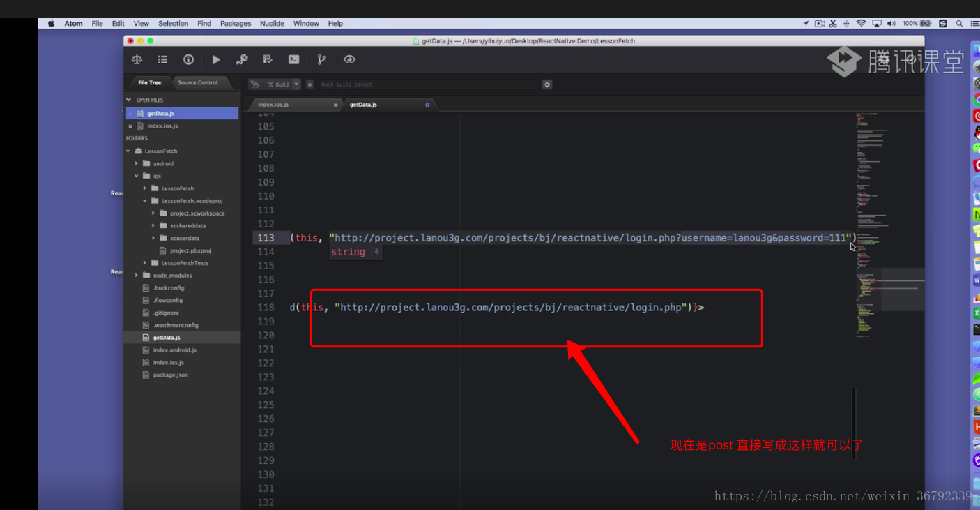This screenshot has height=510, width=980.
Task: Click the Buck build target input field
Action: click(428, 84)
